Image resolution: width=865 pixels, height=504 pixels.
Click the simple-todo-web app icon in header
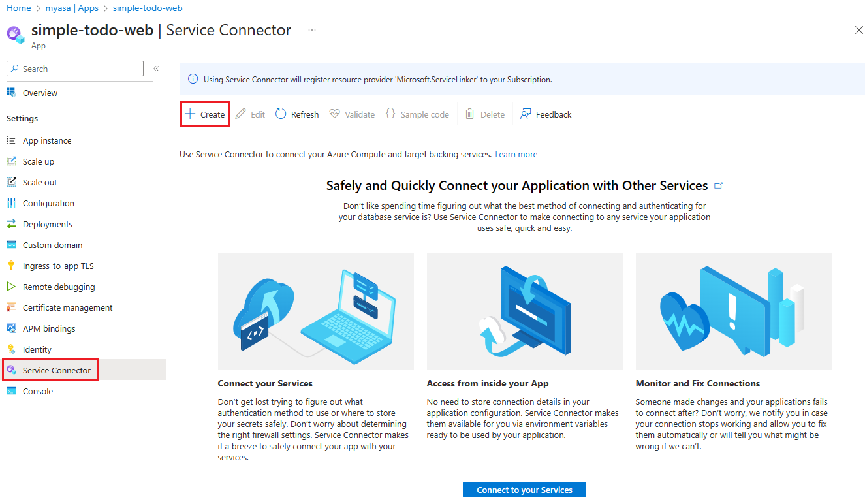(x=16, y=35)
